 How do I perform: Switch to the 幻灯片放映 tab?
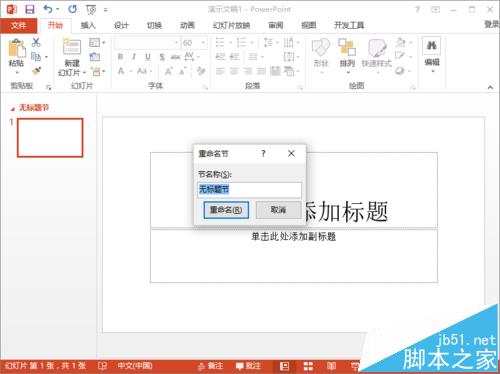pos(232,25)
